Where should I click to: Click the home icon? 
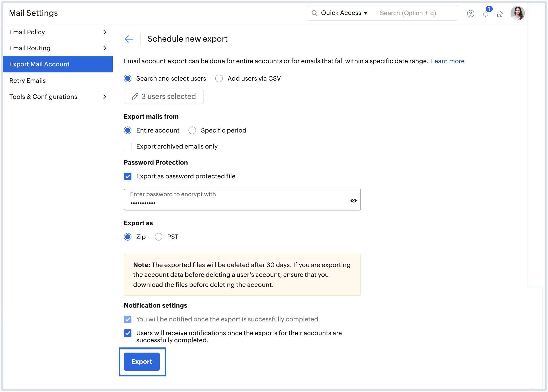coord(500,13)
